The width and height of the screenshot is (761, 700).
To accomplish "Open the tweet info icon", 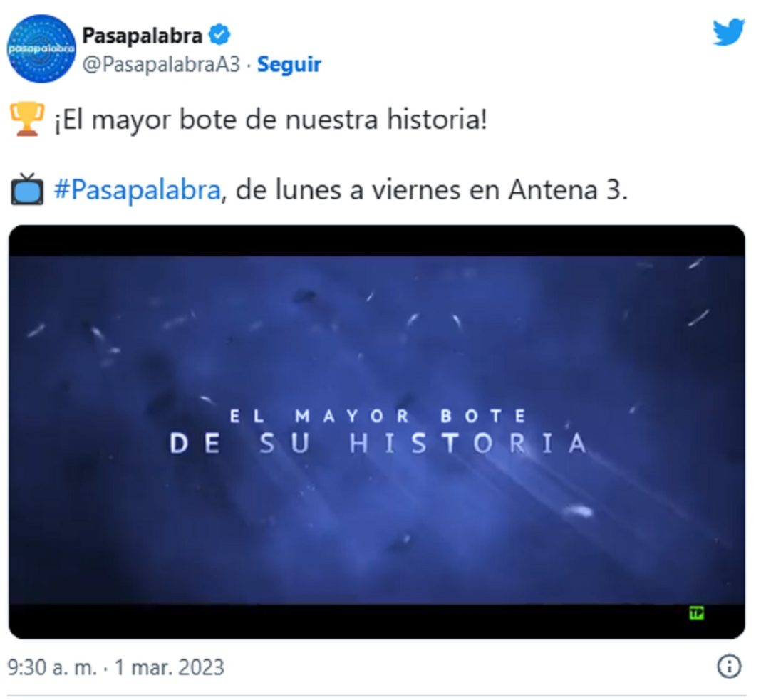I will (x=729, y=666).
